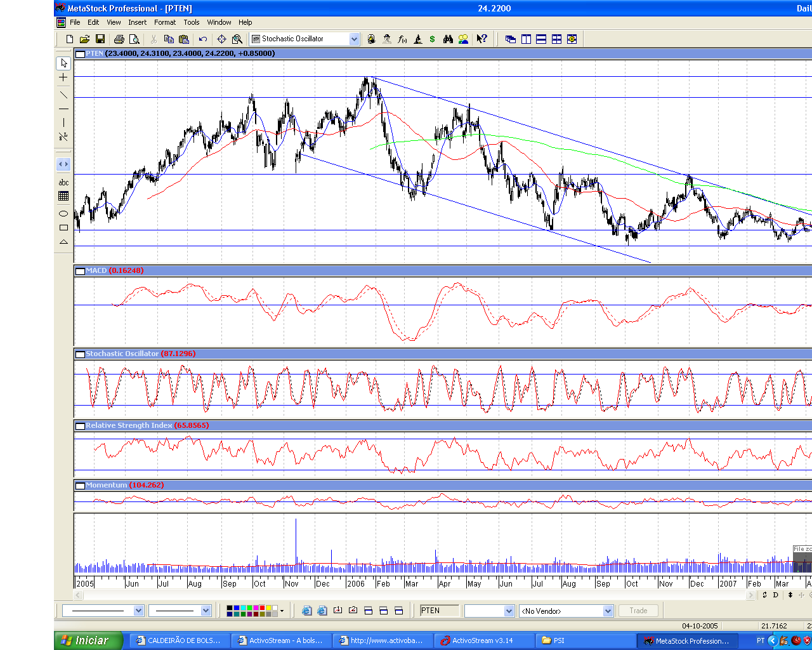812x650 pixels.
Task: Switch to ActivoStream v3.14 taskbar button
Action: click(482, 640)
